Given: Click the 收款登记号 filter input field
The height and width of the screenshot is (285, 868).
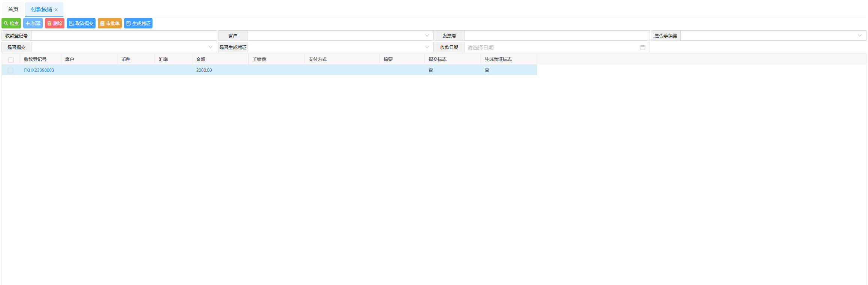Looking at the screenshot, I should pos(124,36).
